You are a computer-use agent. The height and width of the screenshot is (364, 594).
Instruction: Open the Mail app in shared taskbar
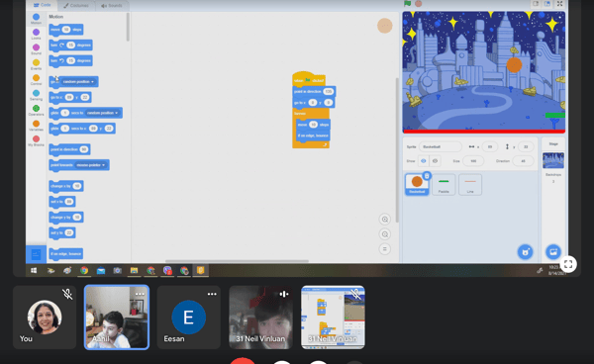click(101, 271)
